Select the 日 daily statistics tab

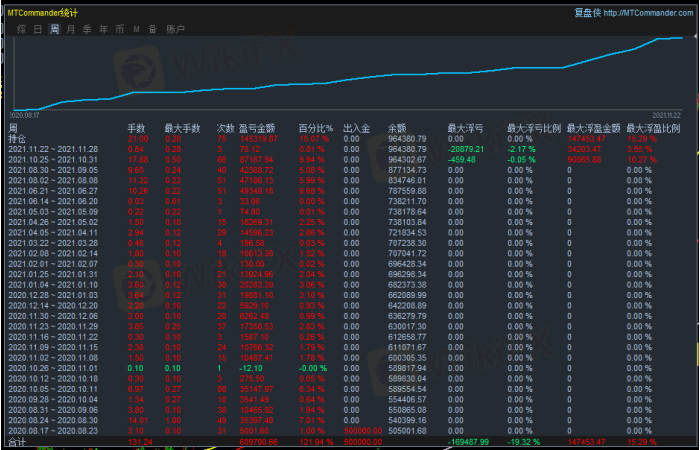click(x=38, y=30)
